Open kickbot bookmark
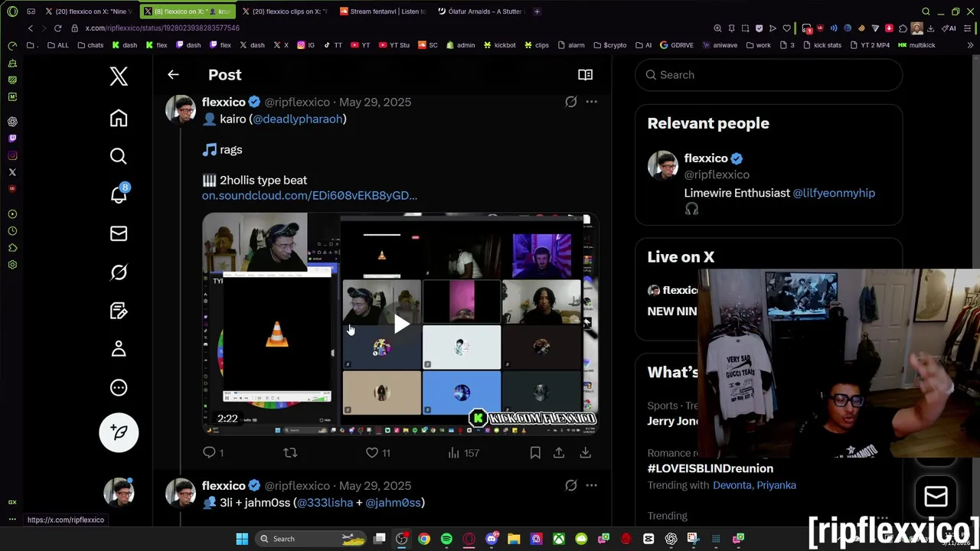The width and height of the screenshot is (980, 551). (x=499, y=45)
